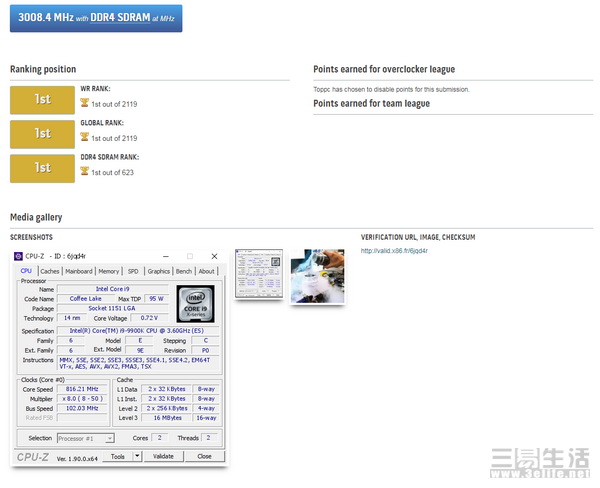This screenshot has height=488, width=600.
Task: Switch to the Mainboard tab
Action: [x=79, y=271]
